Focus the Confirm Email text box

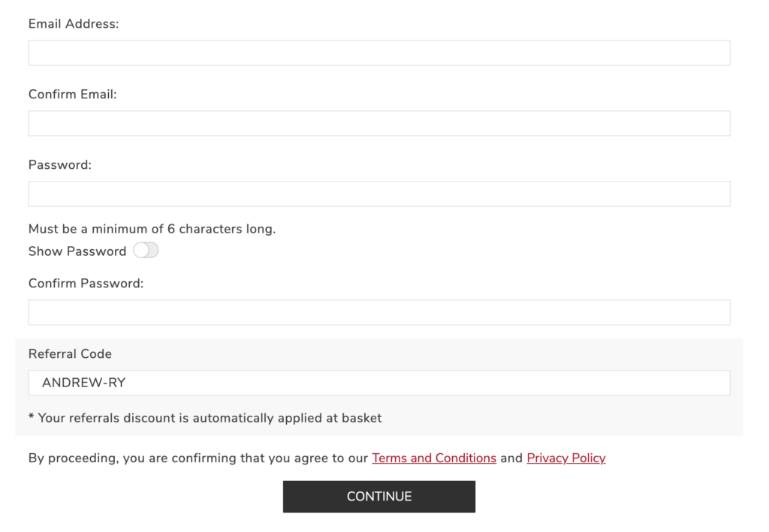[379, 124]
